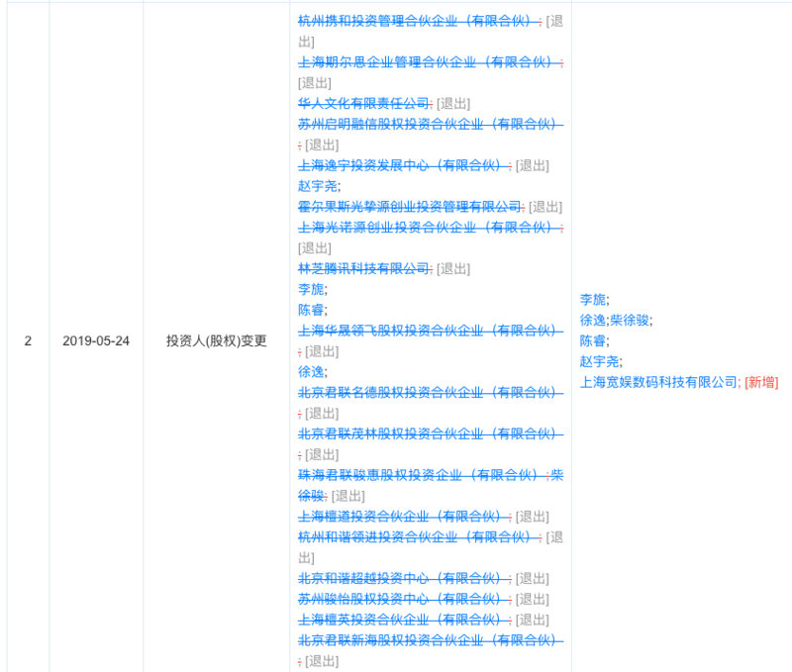This screenshot has height=672, width=792.
Task: Open 苏州启明融信股权投资合伙企业 link
Action: [x=431, y=124]
